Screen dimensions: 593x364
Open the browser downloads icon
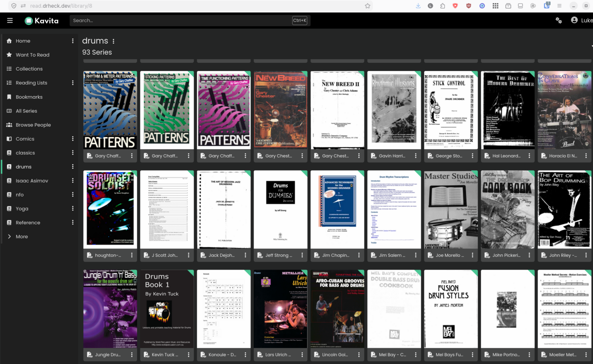tap(418, 6)
